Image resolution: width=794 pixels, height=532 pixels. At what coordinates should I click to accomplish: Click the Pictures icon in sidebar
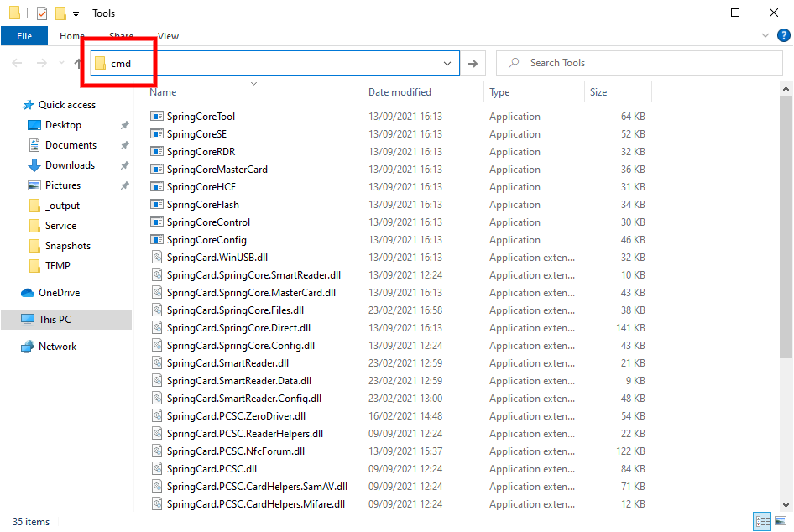(x=34, y=185)
